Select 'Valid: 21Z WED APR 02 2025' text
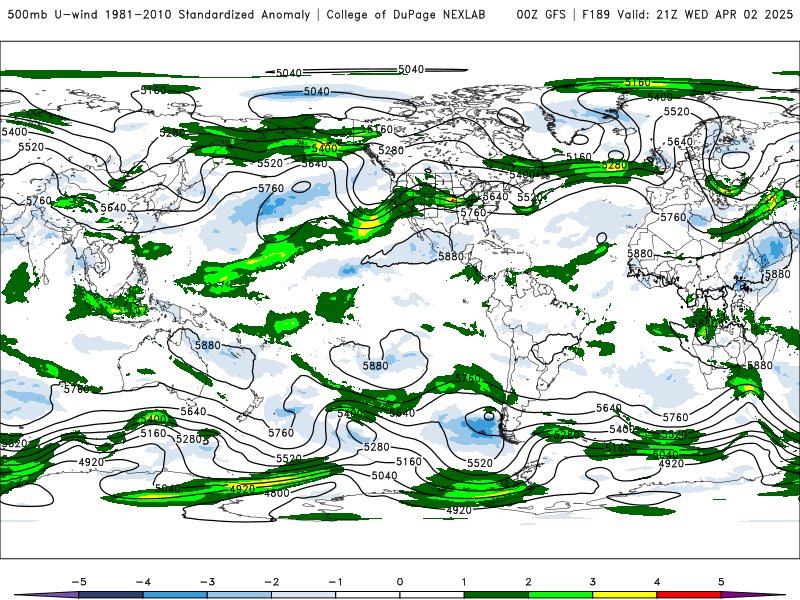The height and width of the screenshot is (600, 800). click(705, 15)
